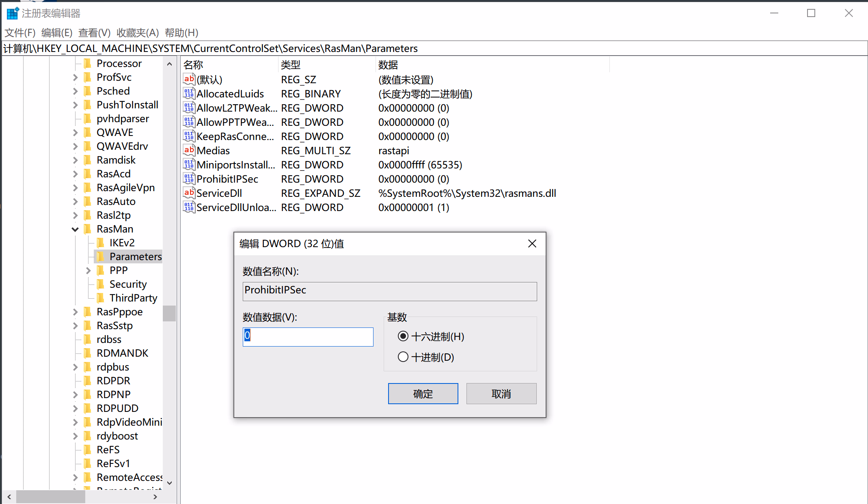Click the RasAgileVpn folder icon
The width and height of the screenshot is (868, 504).
click(x=87, y=187)
